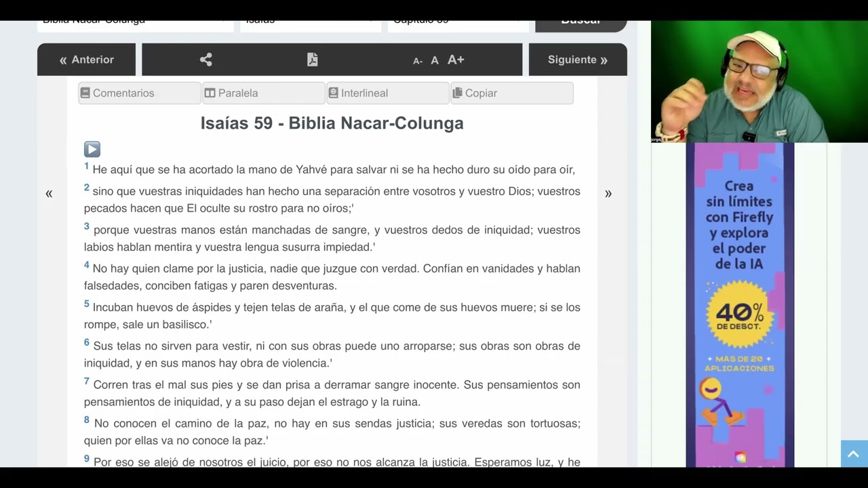
Task: Click verse number 9
Action: pyautogui.click(x=87, y=459)
